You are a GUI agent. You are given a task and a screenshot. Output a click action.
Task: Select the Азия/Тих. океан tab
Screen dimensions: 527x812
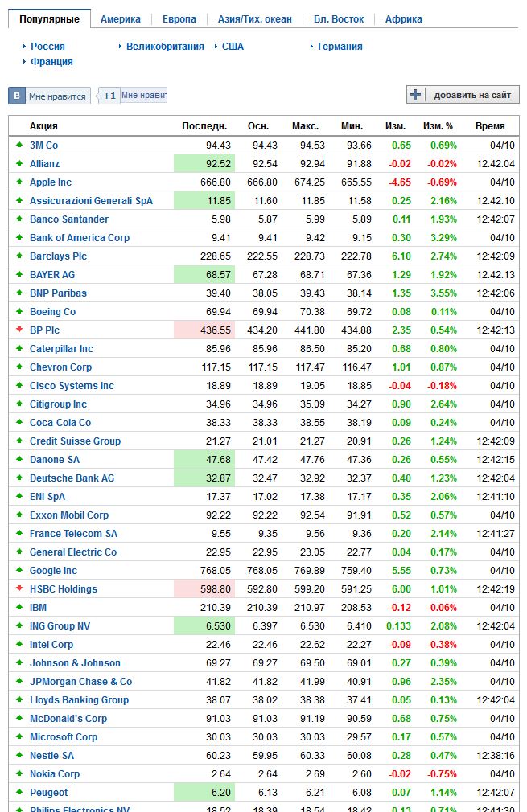click(x=254, y=18)
